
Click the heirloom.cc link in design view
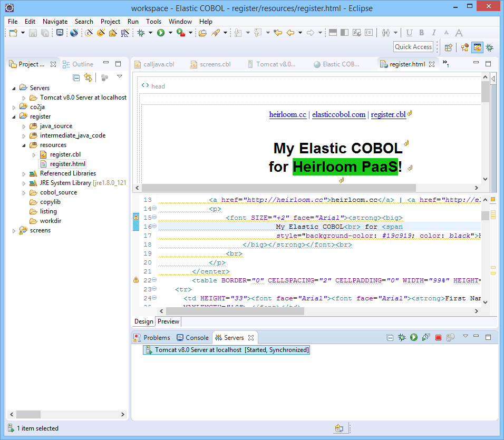(x=287, y=115)
